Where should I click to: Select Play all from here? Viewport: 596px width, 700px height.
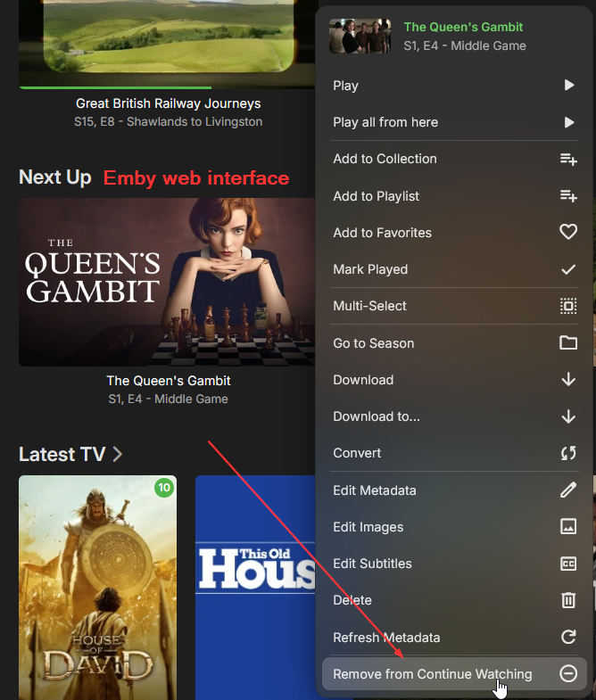click(x=454, y=122)
